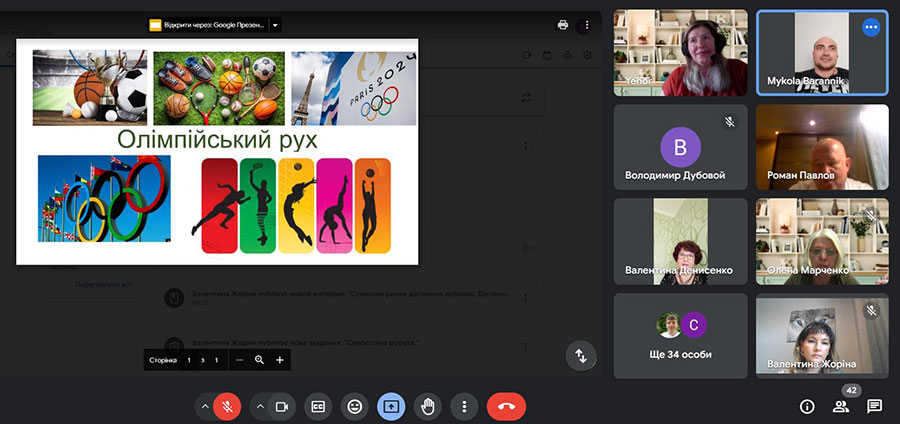Open menu for 'Самостійна робота' post
Image resolution: width=900 pixels, height=424 pixels.
pyautogui.click(x=525, y=347)
